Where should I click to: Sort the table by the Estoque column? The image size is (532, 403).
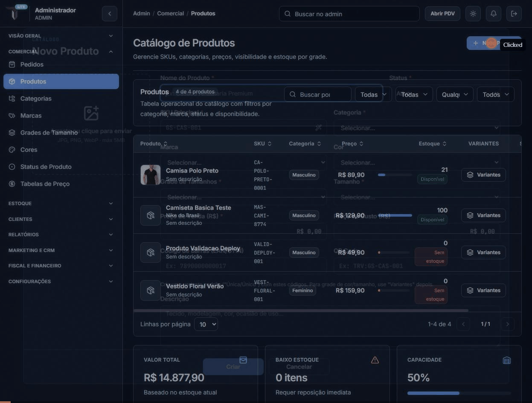tap(433, 144)
